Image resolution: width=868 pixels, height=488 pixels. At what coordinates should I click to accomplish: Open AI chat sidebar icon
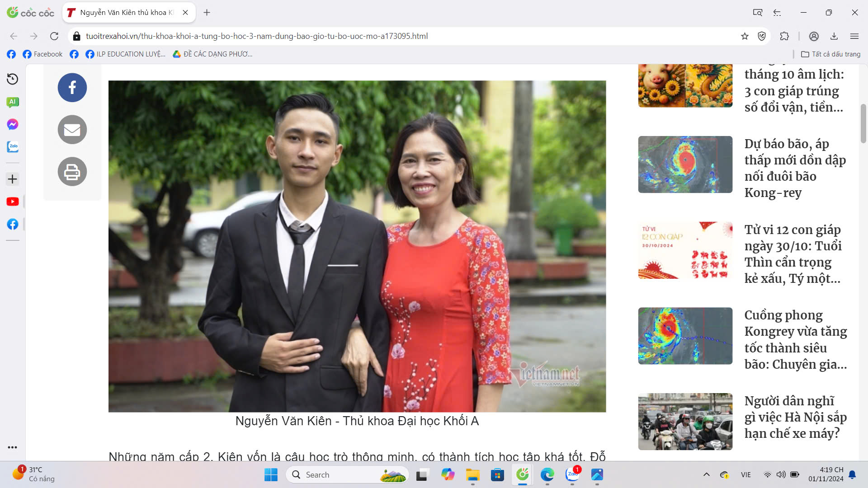pos(13,102)
